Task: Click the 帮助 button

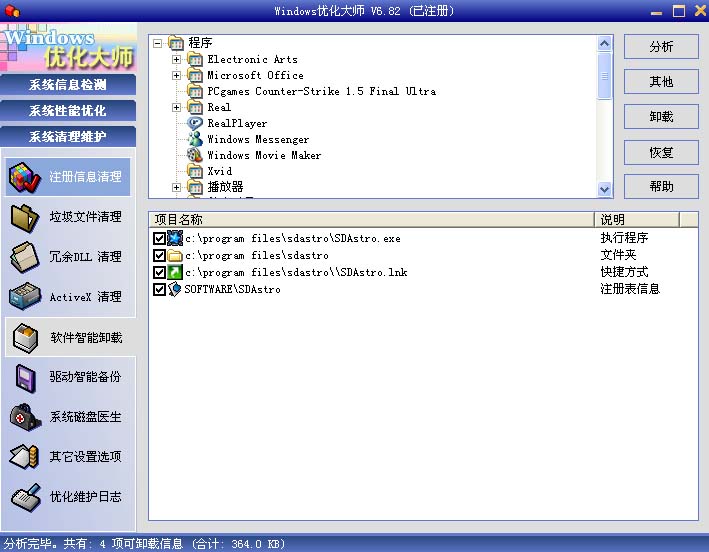Action: [x=661, y=187]
